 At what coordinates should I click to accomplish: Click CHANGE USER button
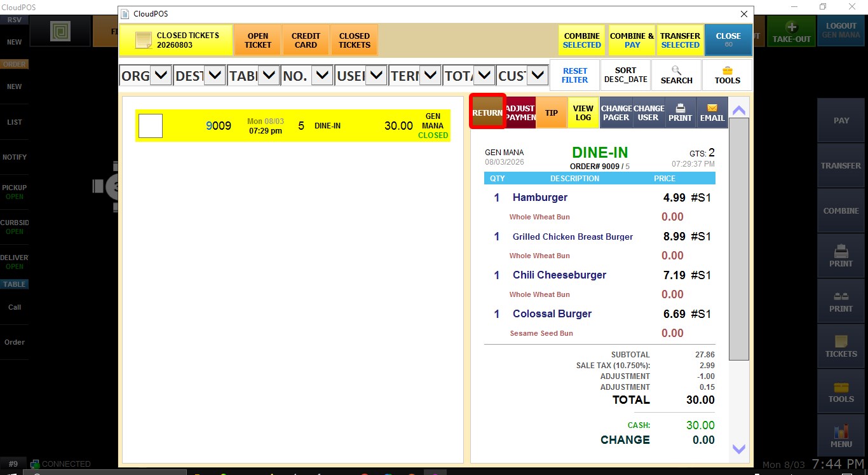pos(648,113)
